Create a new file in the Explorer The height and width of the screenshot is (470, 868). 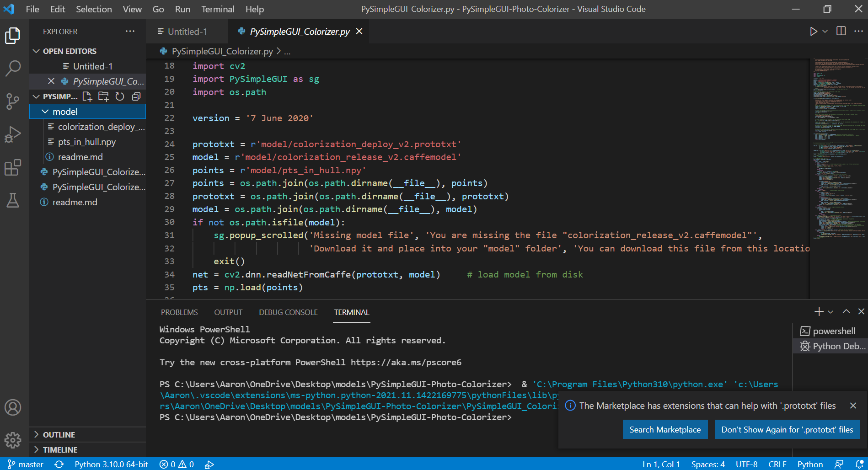click(x=87, y=96)
